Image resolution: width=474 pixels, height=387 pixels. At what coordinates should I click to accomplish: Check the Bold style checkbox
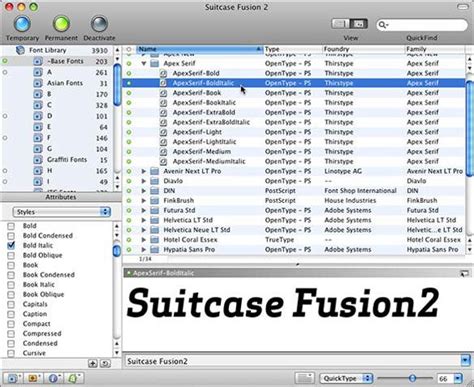point(11,226)
